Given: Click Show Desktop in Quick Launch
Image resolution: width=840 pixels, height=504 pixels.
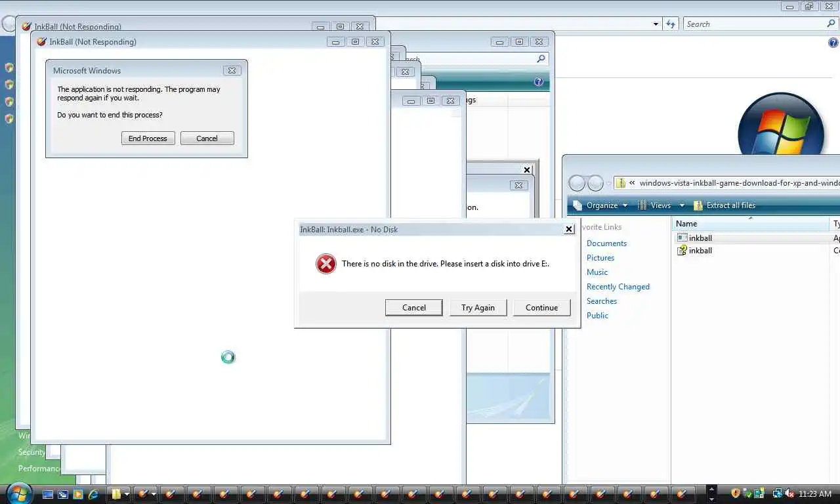Looking at the screenshot, I should coord(49,494).
